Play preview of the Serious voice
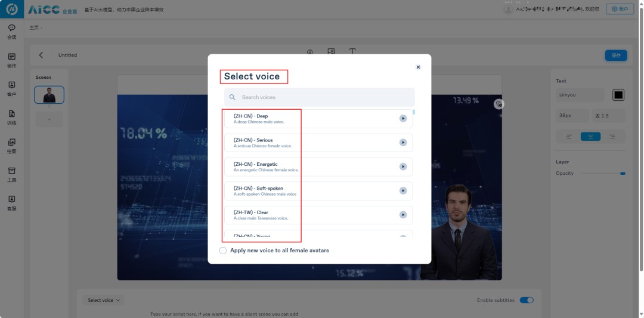The width and height of the screenshot is (644, 318). 403,143
